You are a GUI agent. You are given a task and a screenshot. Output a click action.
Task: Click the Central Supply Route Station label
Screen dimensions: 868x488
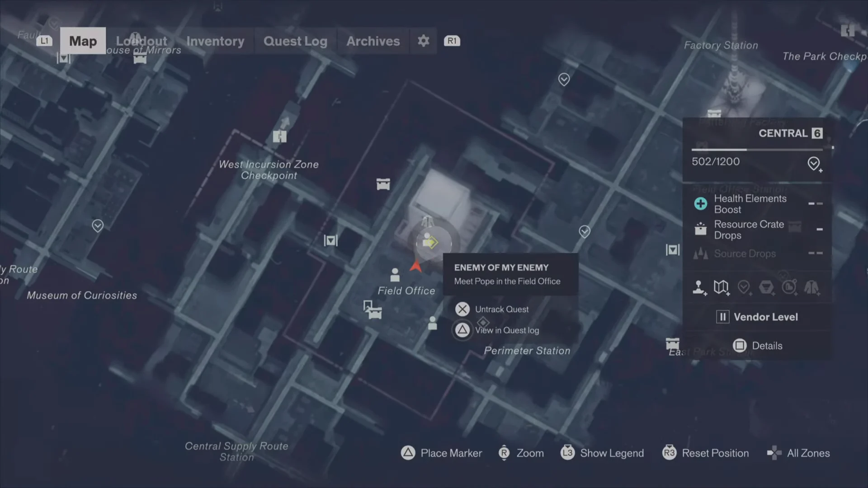(236, 451)
